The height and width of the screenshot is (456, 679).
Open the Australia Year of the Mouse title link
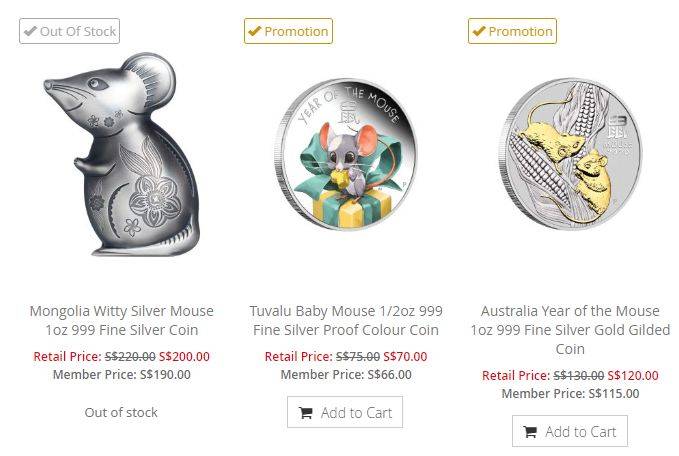coord(570,329)
